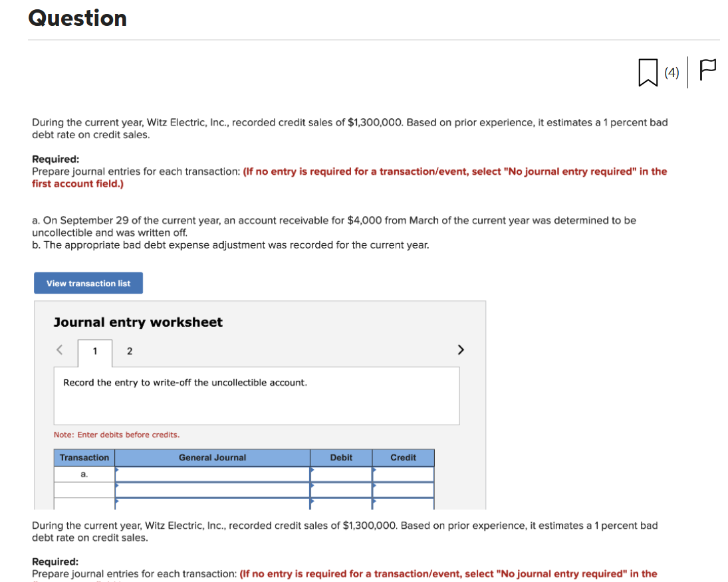The width and height of the screenshot is (728, 582).
Task: Click the Debit column header
Action: click(x=340, y=458)
